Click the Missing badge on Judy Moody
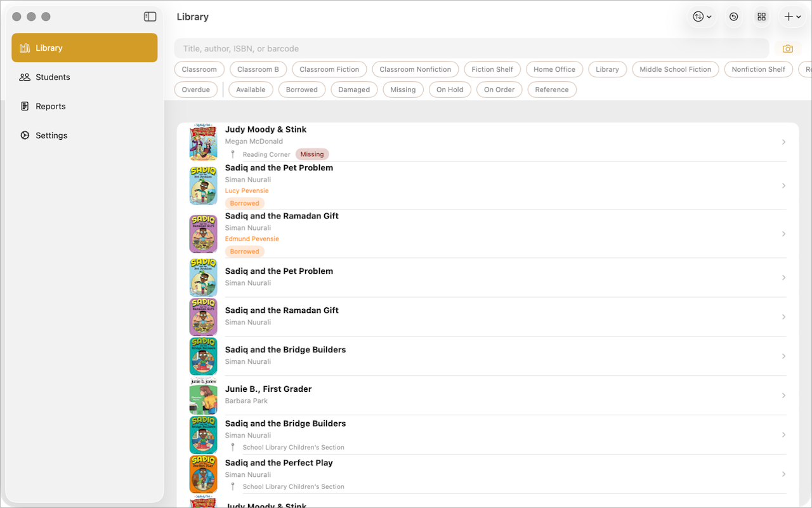The height and width of the screenshot is (508, 812). [x=312, y=154]
